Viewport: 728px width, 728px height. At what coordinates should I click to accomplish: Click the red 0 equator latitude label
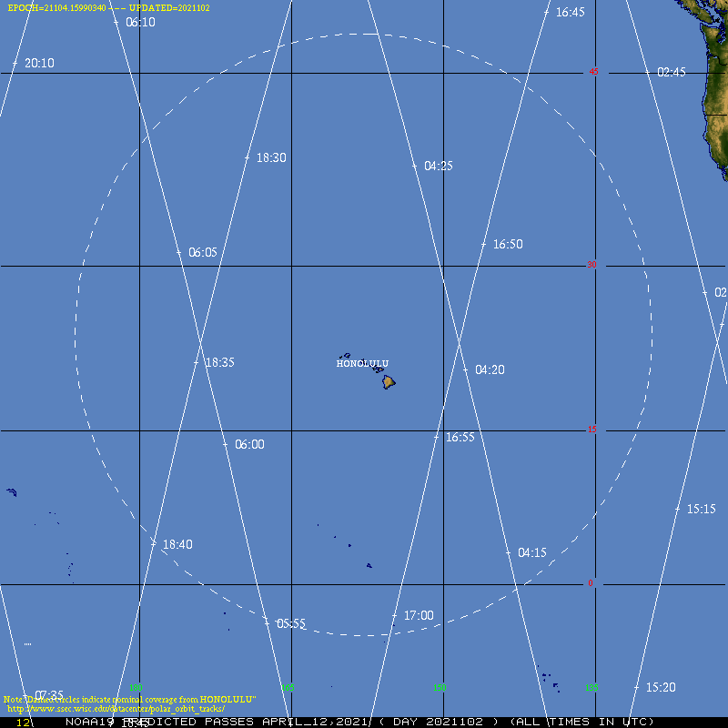[x=591, y=583]
